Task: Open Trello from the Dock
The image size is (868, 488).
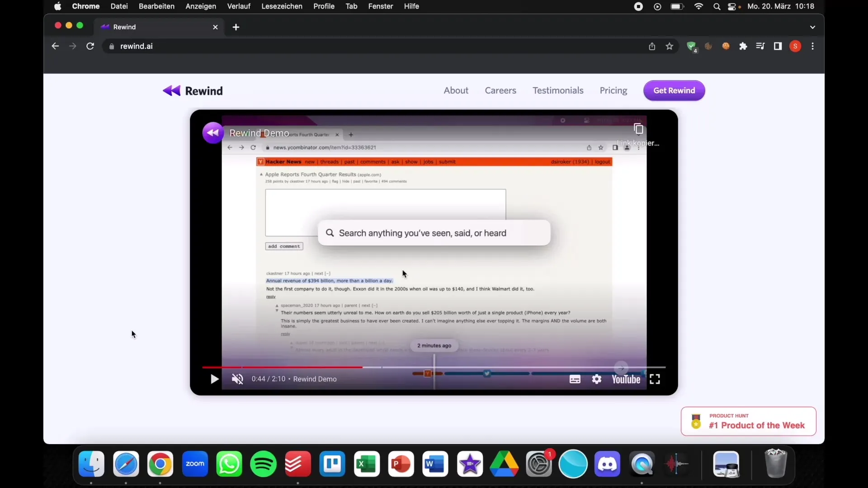Action: click(x=332, y=464)
